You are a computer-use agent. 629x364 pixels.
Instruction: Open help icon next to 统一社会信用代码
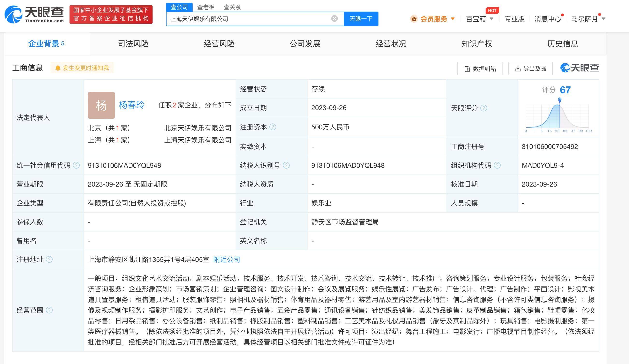point(76,165)
